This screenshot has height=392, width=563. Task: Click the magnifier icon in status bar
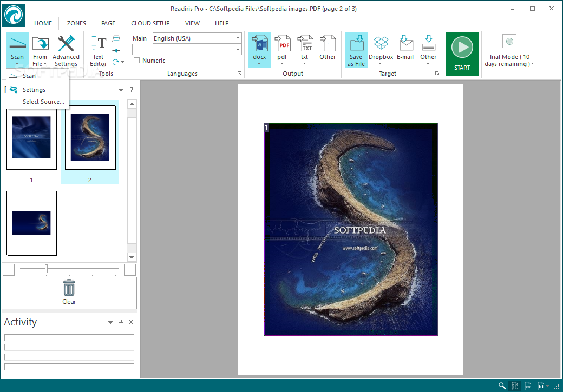[502, 386]
